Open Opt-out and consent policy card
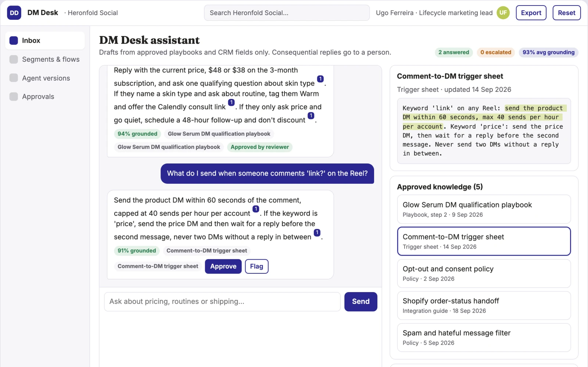The height and width of the screenshot is (367, 588). (484, 273)
